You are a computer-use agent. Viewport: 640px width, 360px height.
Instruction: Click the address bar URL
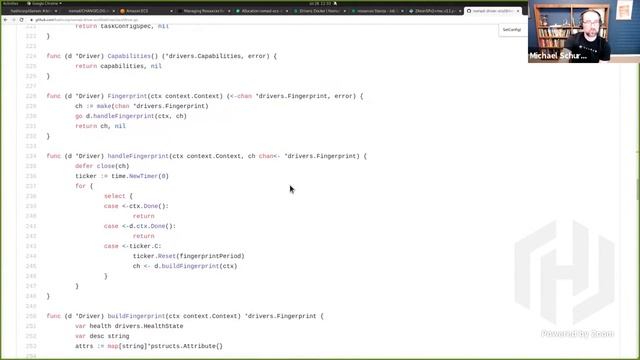click(87, 20)
